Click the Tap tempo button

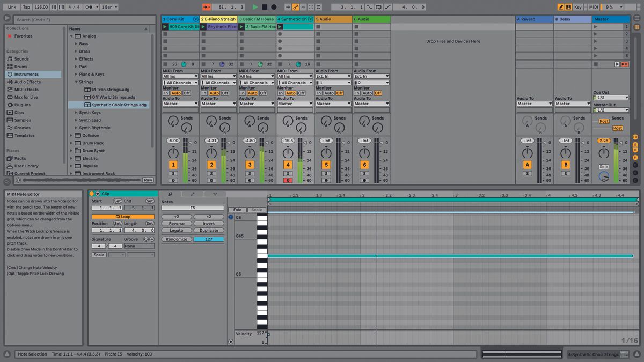tap(26, 7)
